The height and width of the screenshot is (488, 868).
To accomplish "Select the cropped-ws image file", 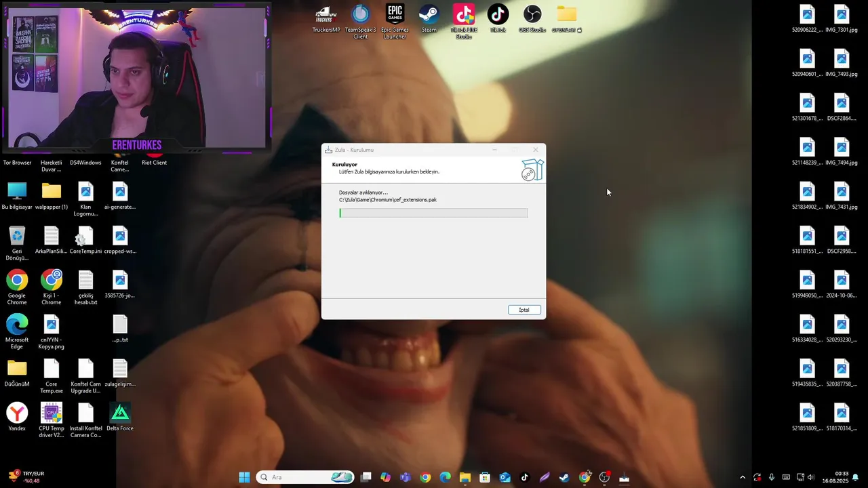I will 120,239.
